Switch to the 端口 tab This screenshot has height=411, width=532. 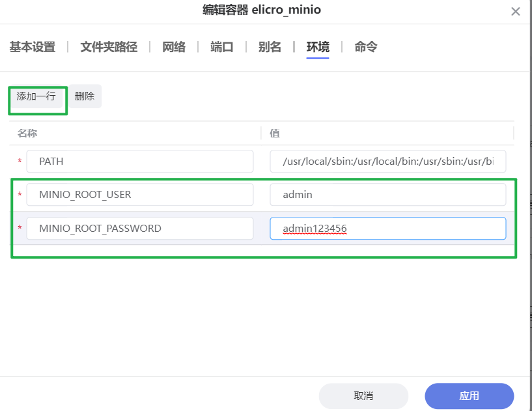click(222, 46)
